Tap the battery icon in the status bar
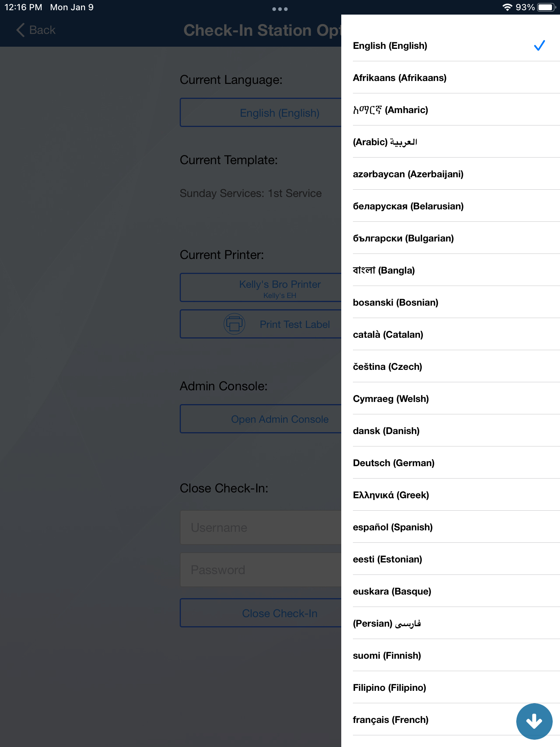Screen dimensions: 560x747 coord(547,7)
